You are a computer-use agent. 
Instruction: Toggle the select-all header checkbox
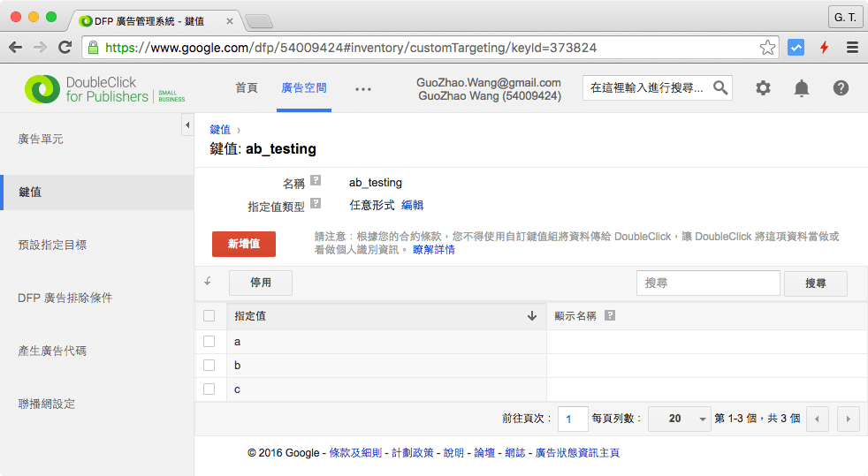(x=209, y=315)
